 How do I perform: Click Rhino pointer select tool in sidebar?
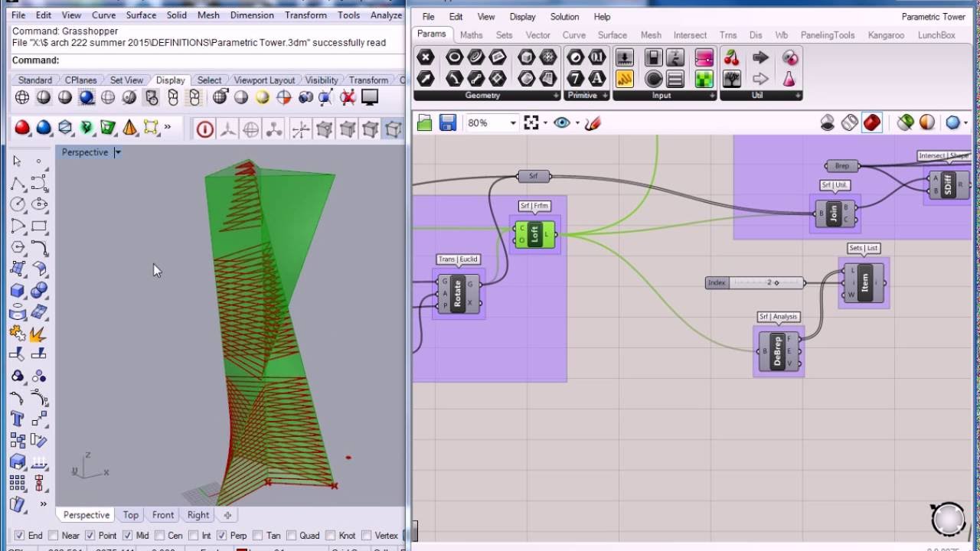pos(18,161)
